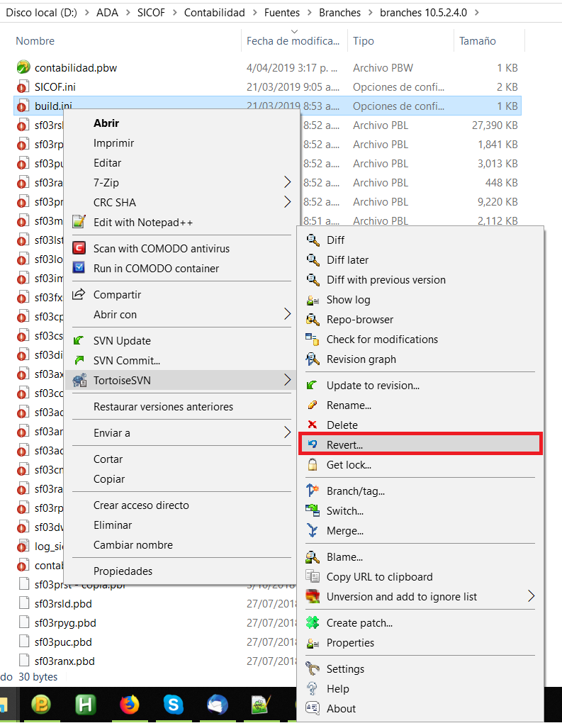Expand the Abrir con submenu
Screen dimensions: 562x728
tap(287, 314)
